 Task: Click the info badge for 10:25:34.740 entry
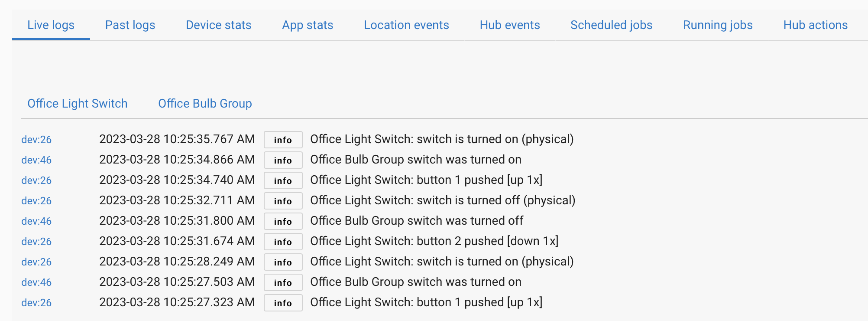tap(283, 180)
